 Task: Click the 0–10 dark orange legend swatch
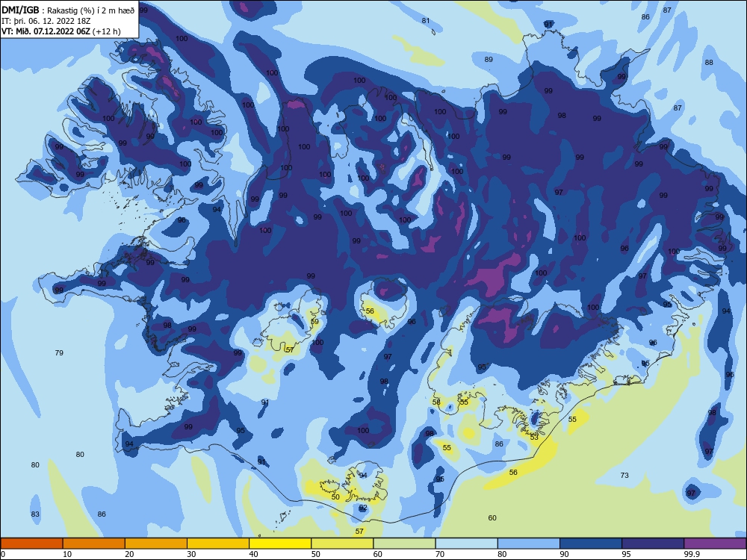click(x=32, y=544)
